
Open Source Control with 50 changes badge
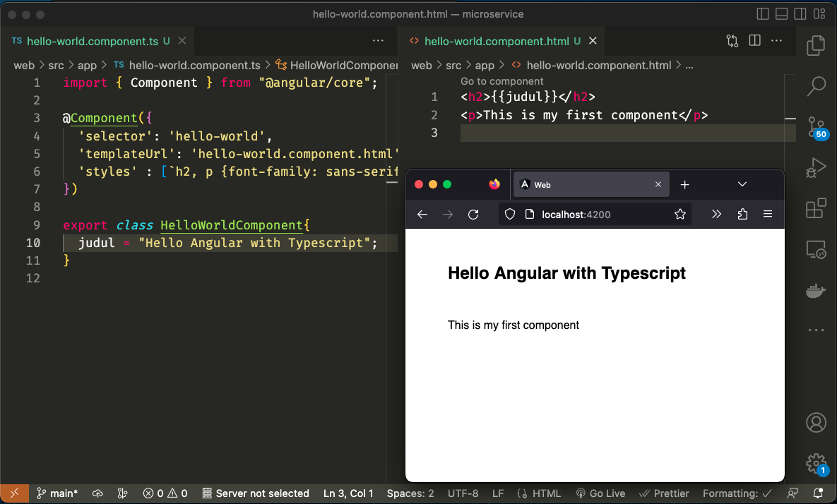click(817, 127)
